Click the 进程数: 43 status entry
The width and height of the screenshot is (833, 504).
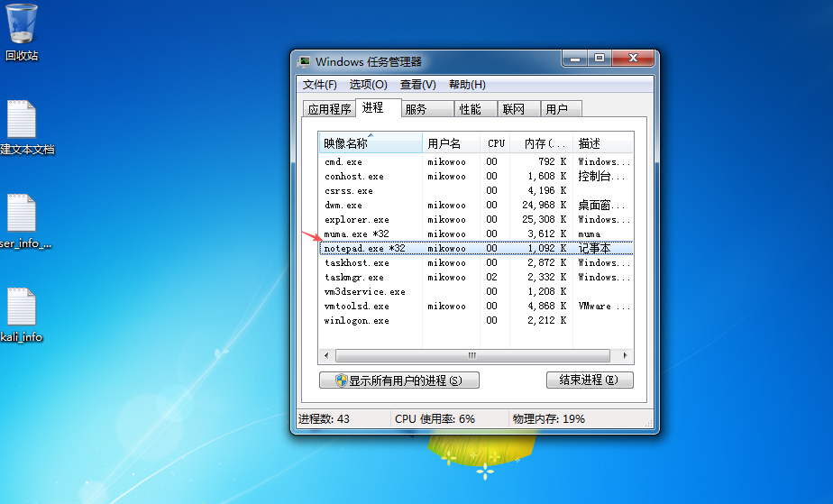pos(324,419)
